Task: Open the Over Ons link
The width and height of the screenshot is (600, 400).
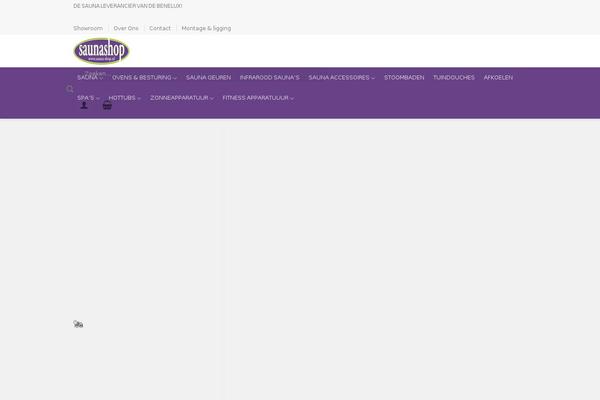Action: click(x=126, y=28)
